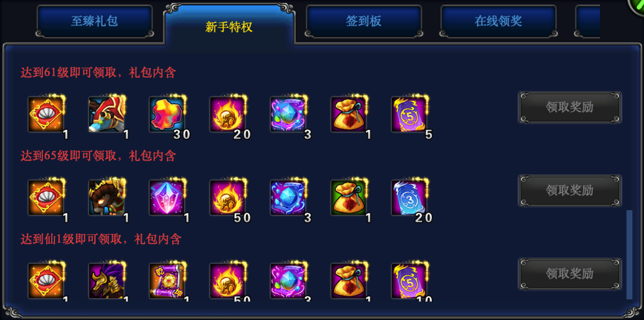Image resolution: width=644 pixels, height=320 pixels.
Task: Click the vertical scrollbar thumb on the right
Action: [629, 255]
